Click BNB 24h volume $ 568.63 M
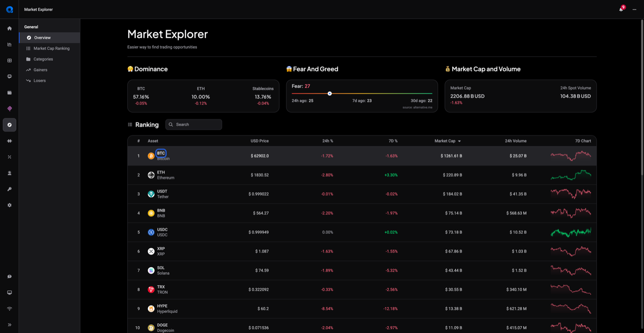This screenshot has width=644, height=333. pos(516,213)
